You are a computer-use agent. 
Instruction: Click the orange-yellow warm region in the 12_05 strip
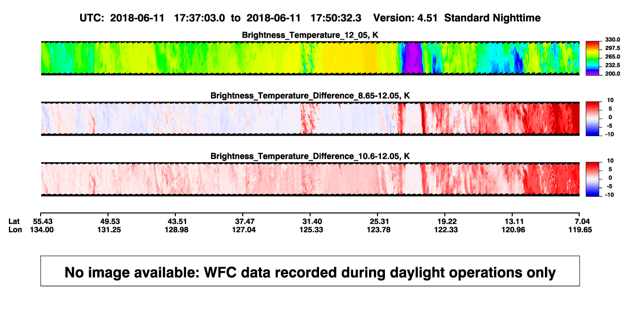(349, 58)
